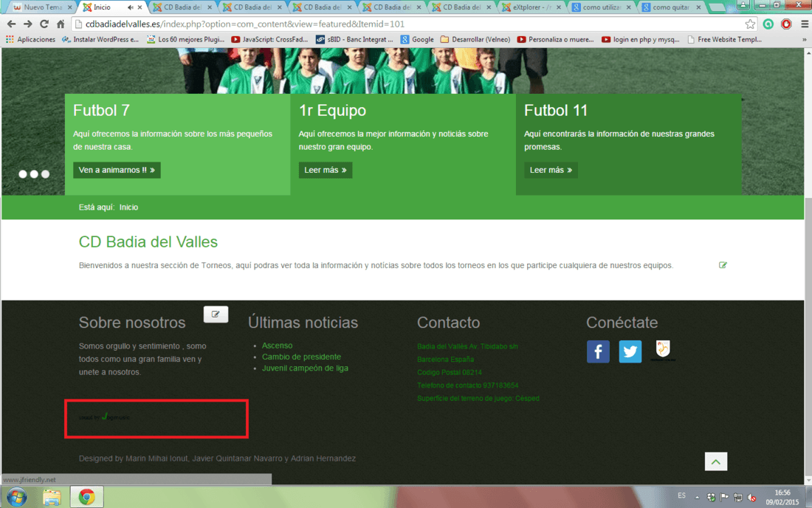This screenshot has width=812, height=508.
Task: Switch to the 'como utilizar' tab
Action: point(601,7)
